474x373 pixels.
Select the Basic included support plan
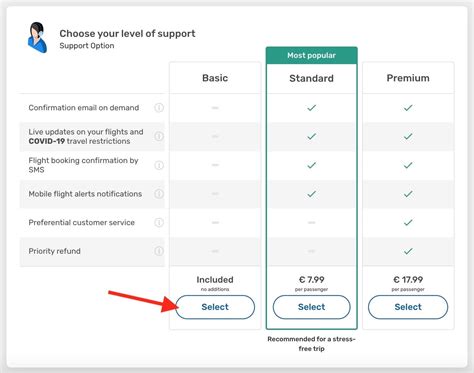point(215,307)
